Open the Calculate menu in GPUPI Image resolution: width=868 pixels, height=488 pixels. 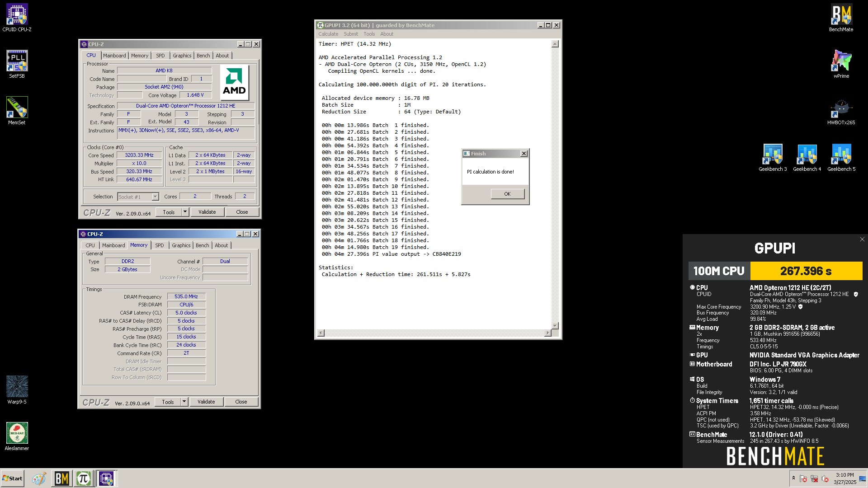click(328, 34)
